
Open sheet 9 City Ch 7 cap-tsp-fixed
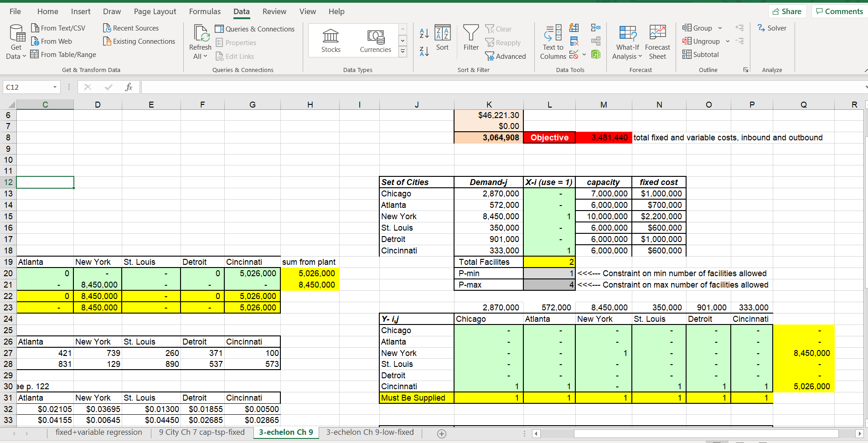point(201,432)
